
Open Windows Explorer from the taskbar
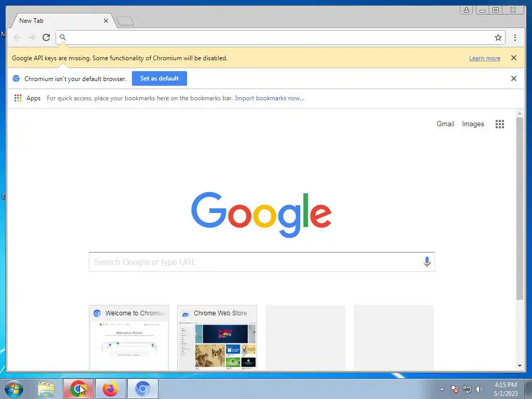(x=46, y=389)
